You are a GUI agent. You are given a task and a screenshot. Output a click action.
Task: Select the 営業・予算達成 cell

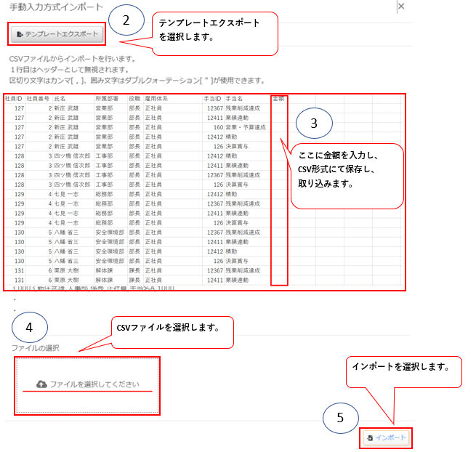click(x=244, y=126)
